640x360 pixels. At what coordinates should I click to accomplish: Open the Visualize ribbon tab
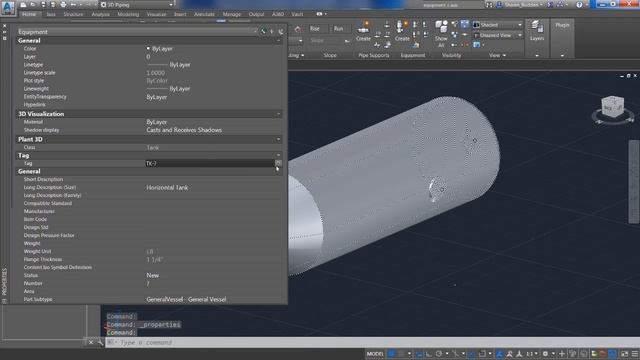tap(156, 14)
